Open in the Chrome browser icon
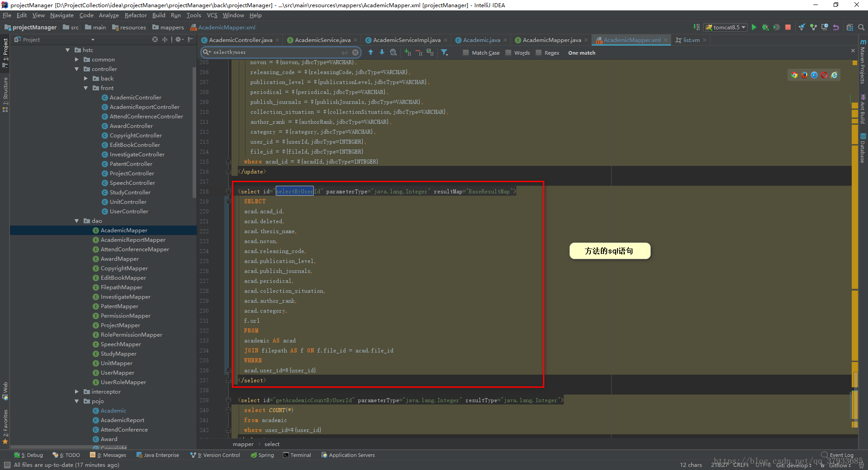The height and width of the screenshot is (470, 868). click(x=794, y=75)
